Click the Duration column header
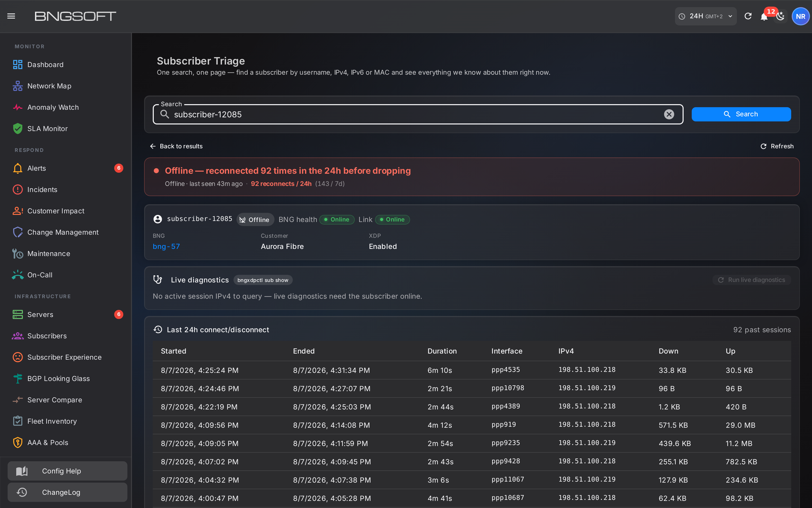Viewport: 812px width, 508px height. pos(442,351)
